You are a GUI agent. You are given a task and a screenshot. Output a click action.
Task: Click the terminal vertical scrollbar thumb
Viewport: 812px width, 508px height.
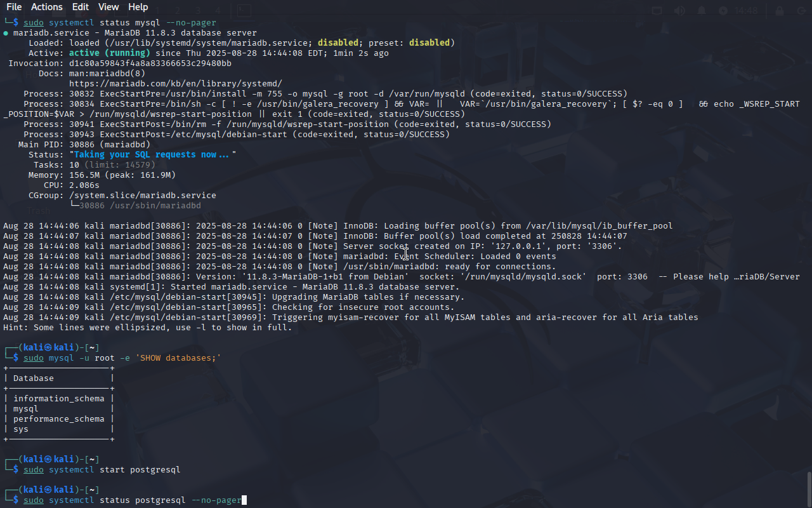click(809, 488)
